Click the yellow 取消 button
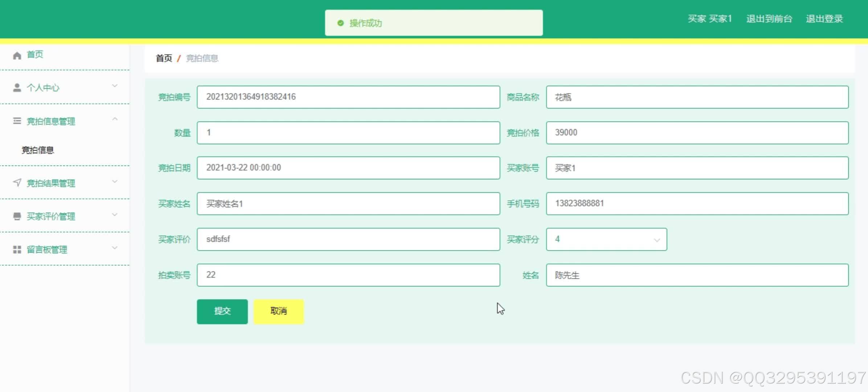Viewport: 868px width, 392px height. 278,311
